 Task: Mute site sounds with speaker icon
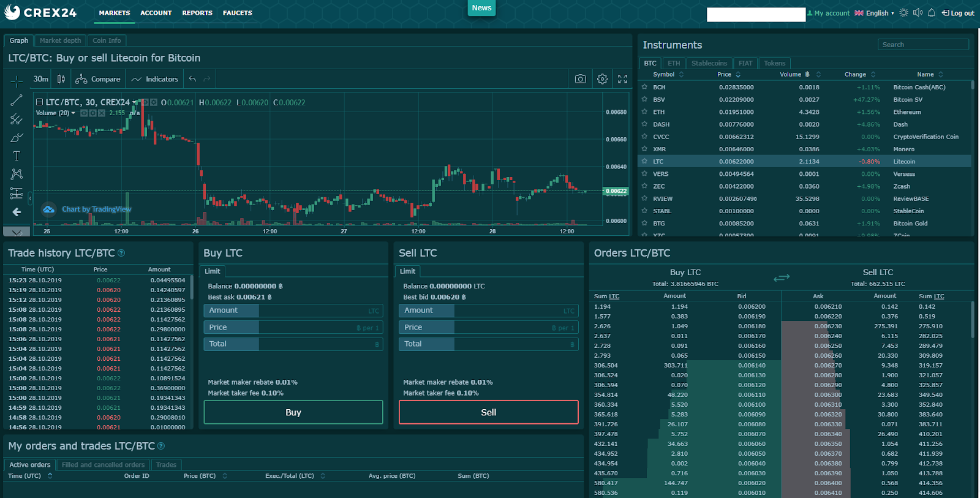click(918, 13)
